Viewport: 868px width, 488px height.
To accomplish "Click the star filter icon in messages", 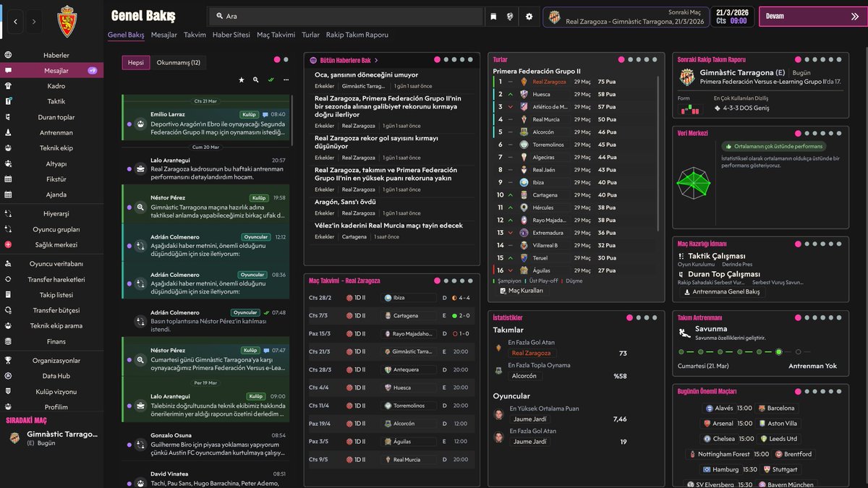I will [x=242, y=80].
